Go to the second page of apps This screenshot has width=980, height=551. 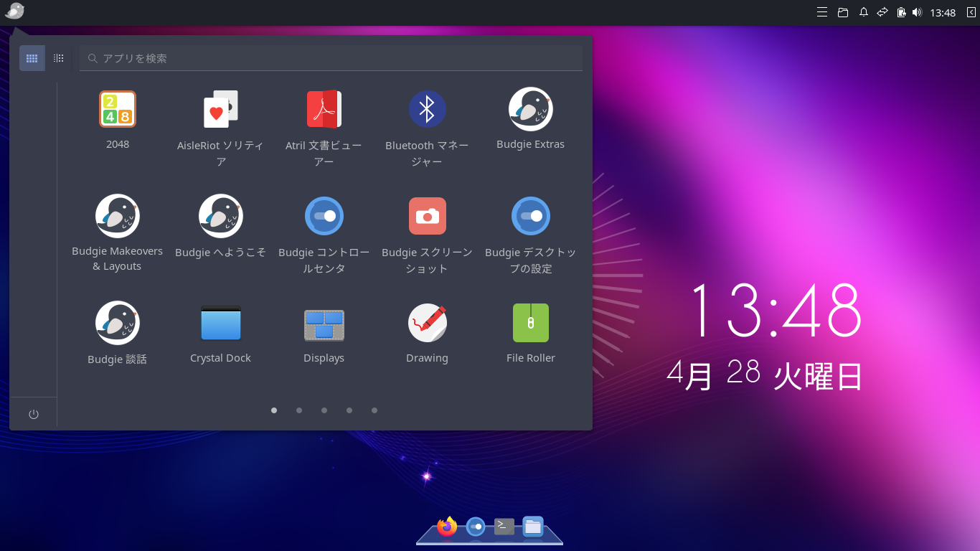(298, 410)
